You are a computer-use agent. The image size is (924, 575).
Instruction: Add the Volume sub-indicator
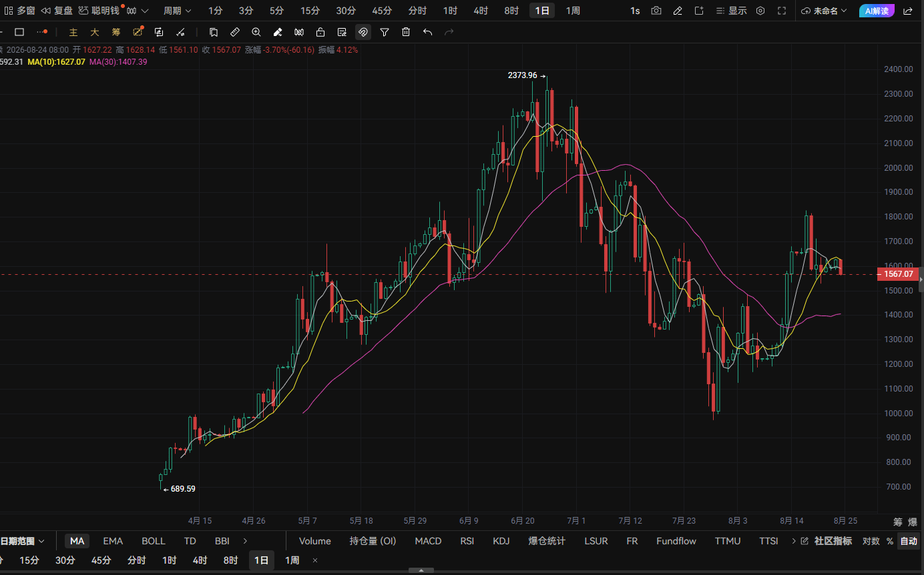coord(315,541)
